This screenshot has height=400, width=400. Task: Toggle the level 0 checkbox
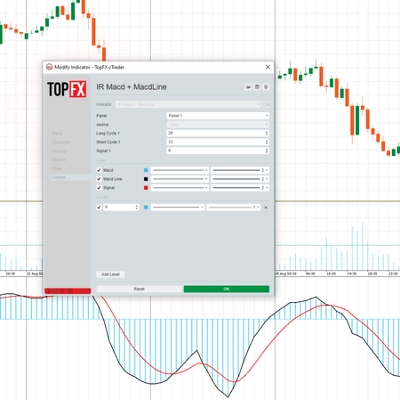99,207
